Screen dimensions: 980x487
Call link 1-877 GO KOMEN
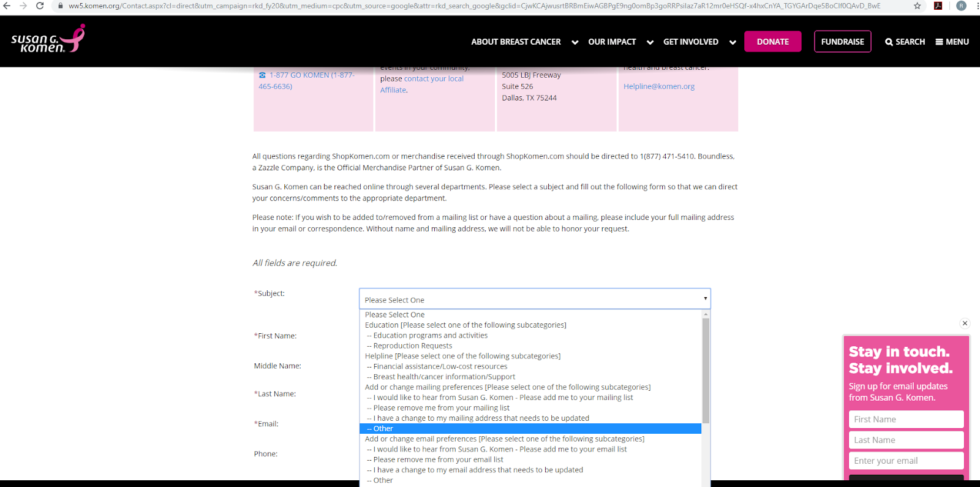pos(306,80)
